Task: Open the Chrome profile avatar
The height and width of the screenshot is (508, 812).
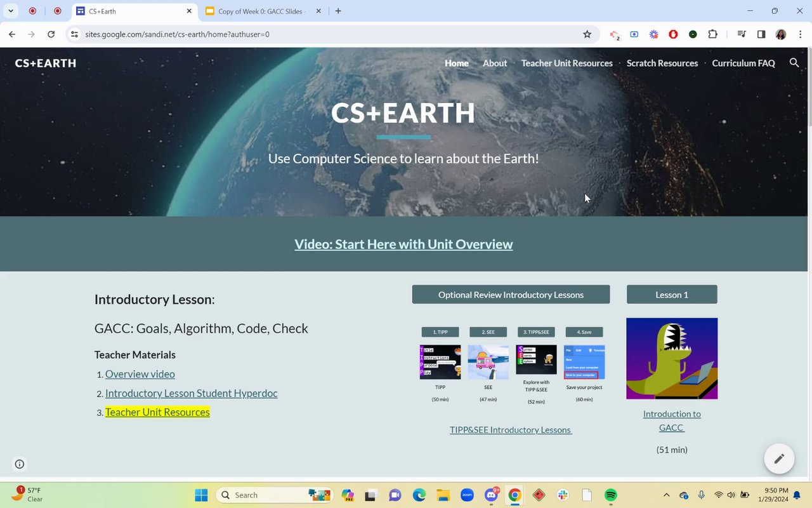Action: pyautogui.click(x=781, y=34)
